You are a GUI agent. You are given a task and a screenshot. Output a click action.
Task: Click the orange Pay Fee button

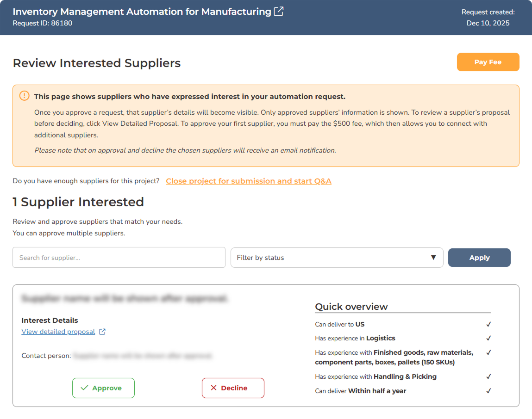coord(488,62)
